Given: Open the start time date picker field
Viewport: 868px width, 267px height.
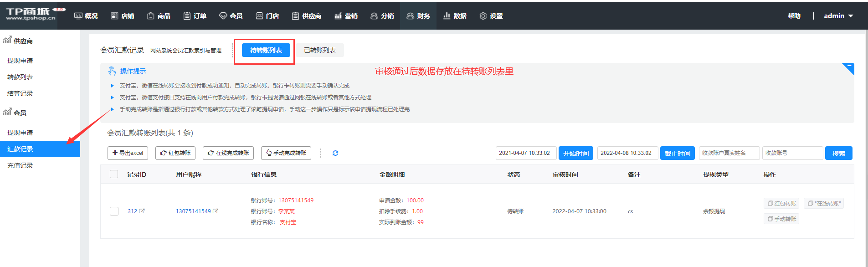Looking at the screenshot, I should 525,153.
